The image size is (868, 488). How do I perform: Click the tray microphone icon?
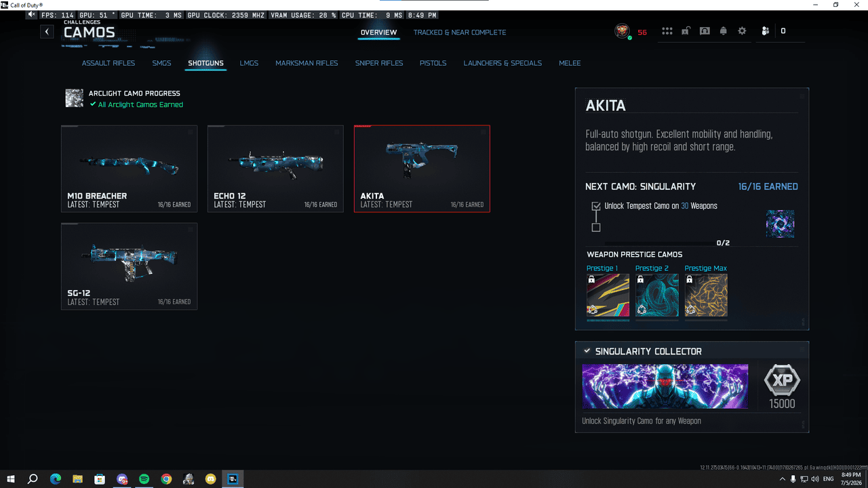(793, 479)
